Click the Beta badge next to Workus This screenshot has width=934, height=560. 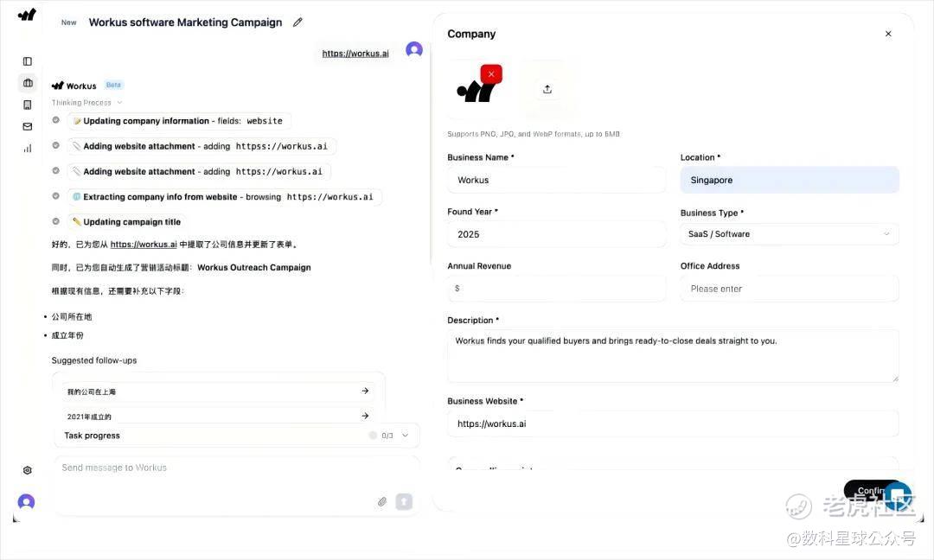tap(113, 85)
